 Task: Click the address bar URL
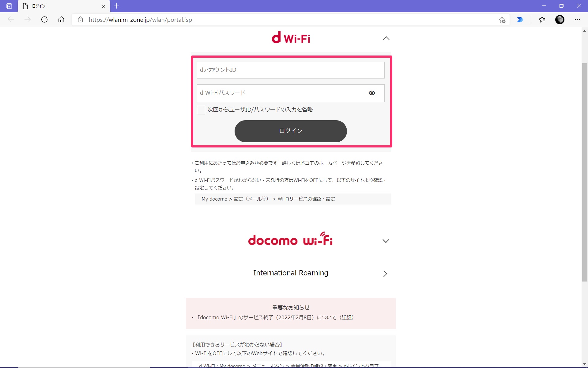click(140, 20)
